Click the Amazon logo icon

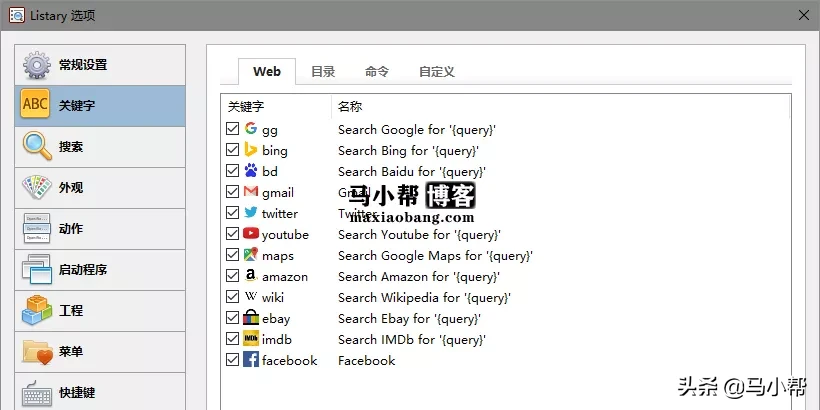[x=251, y=276]
